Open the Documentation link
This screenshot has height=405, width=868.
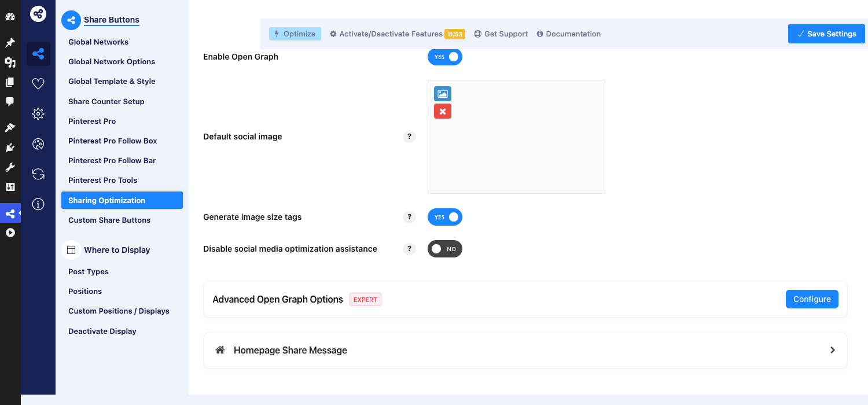pos(568,34)
